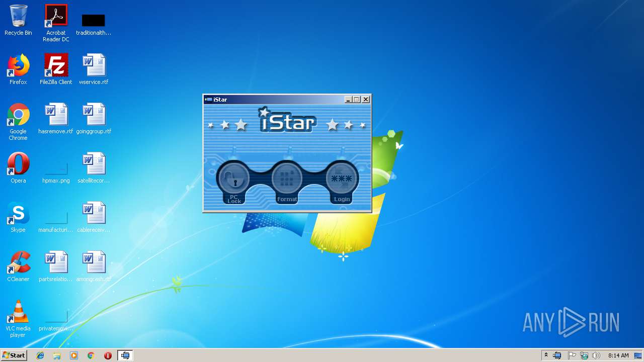Open the network tray icon
This screenshot has height=362, width=644.
tap(584, 355)
